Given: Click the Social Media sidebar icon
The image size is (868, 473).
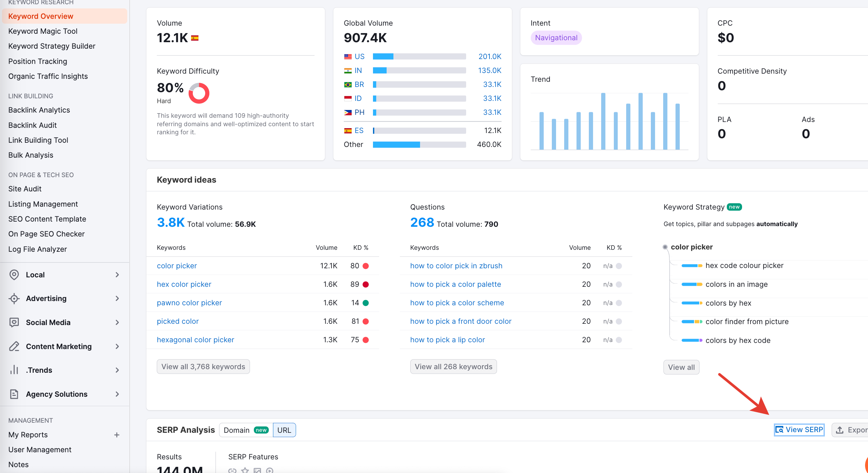Looking at the screenshot, I should tap(14, 322).
